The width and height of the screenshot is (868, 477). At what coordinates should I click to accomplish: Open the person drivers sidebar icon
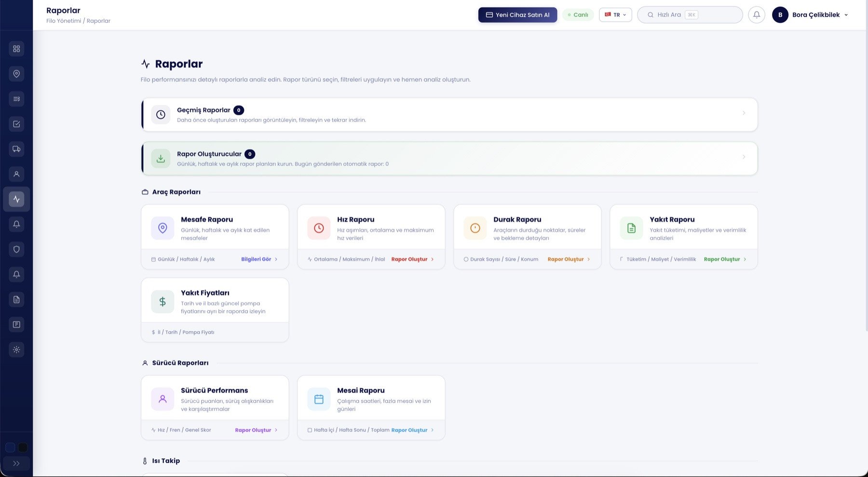coord(16,174)
